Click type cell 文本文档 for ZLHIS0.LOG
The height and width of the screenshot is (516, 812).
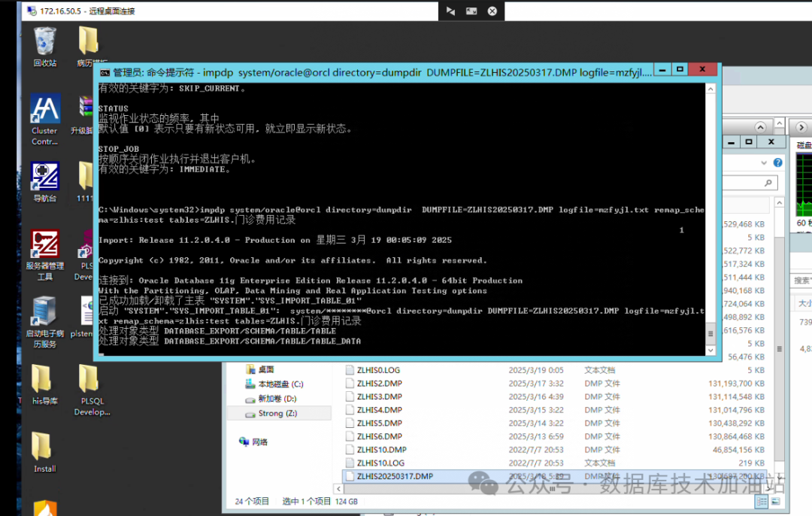click(600, 370)
